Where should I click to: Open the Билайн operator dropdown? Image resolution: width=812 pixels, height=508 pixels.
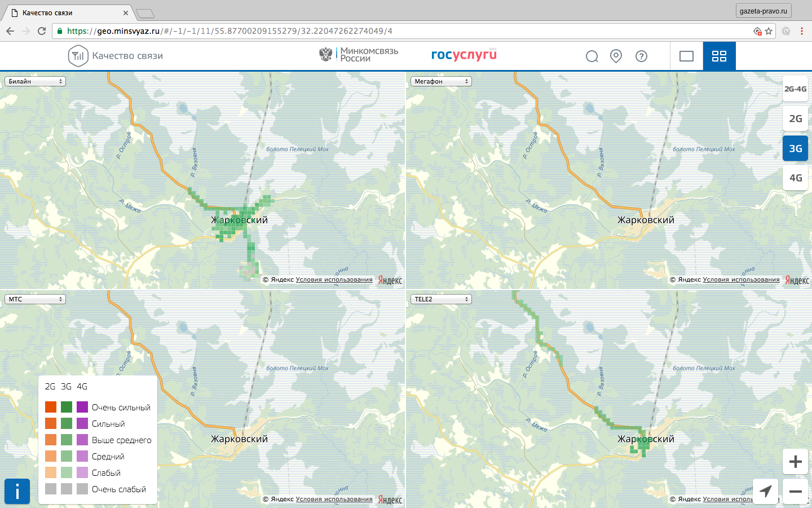tap(35, 81)
